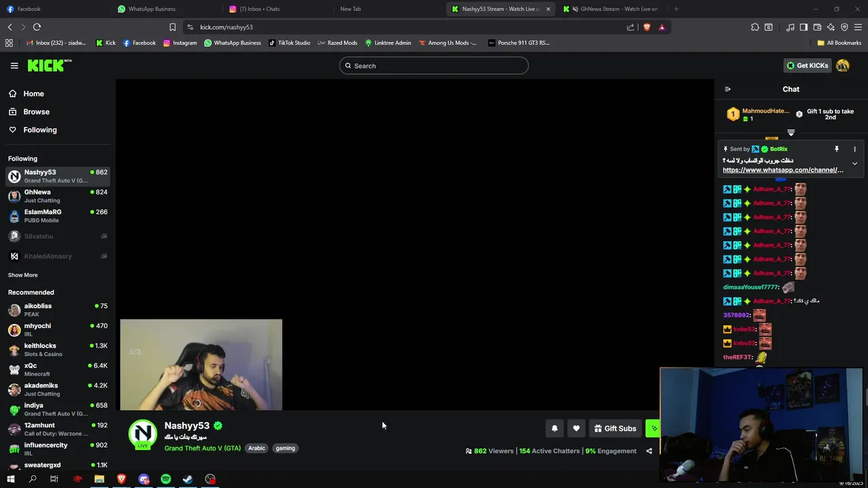Open browser extensions puzzle icon
This screenshot has height=488, width=868.
pyautogui.click(x=755, y=27)
